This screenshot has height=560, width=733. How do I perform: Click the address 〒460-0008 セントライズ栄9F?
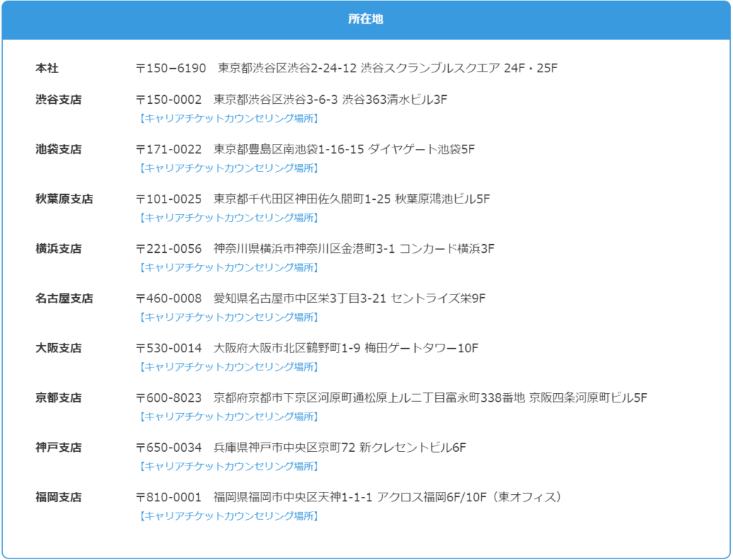pos(311,299)
